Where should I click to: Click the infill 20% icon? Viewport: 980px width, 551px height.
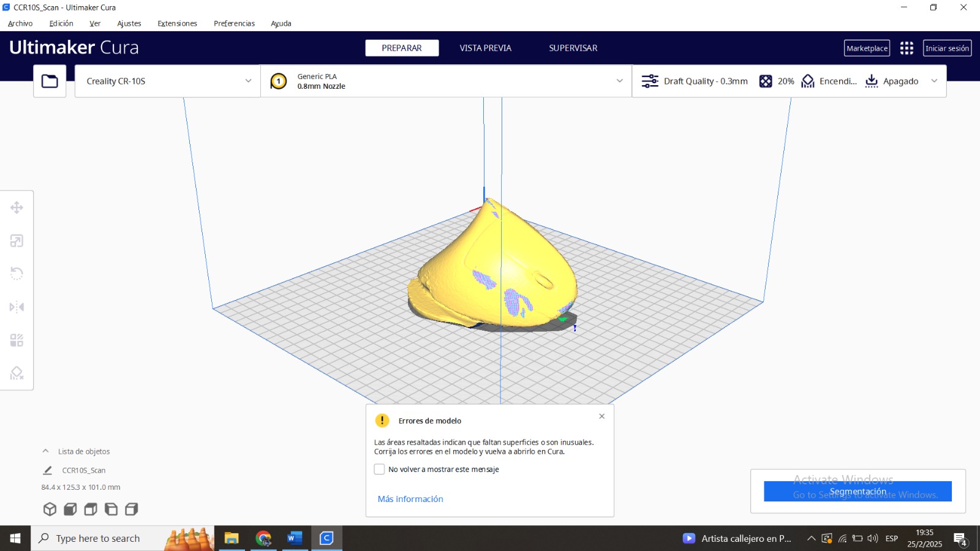coord(766,81)
